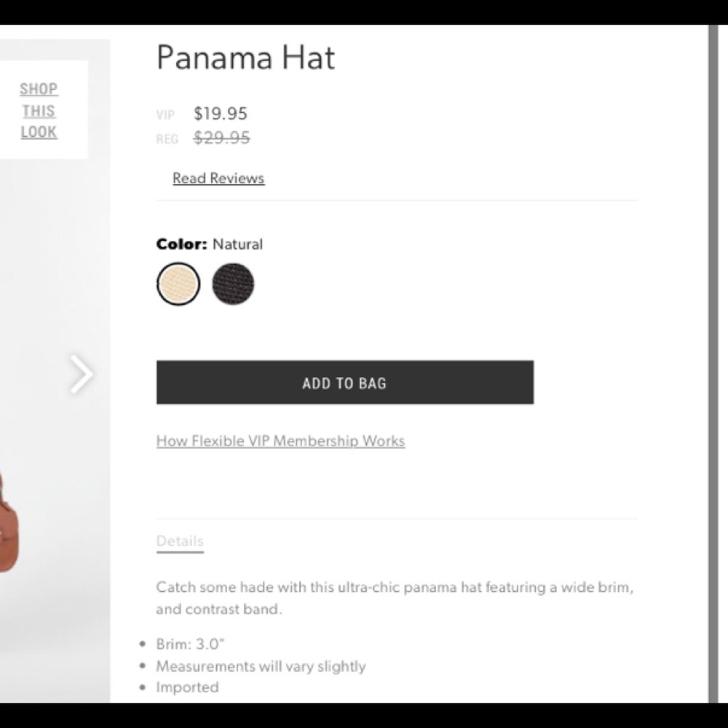The height and width of the screenshot is (728, 728).
Task: Expand the product Details information
Action: [x=179, y=540]
